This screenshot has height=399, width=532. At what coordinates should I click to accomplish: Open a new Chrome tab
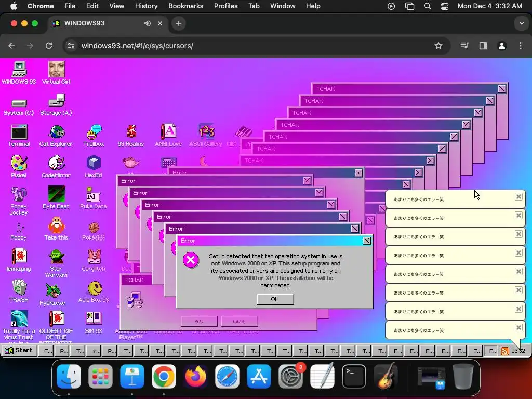[179, 23]
